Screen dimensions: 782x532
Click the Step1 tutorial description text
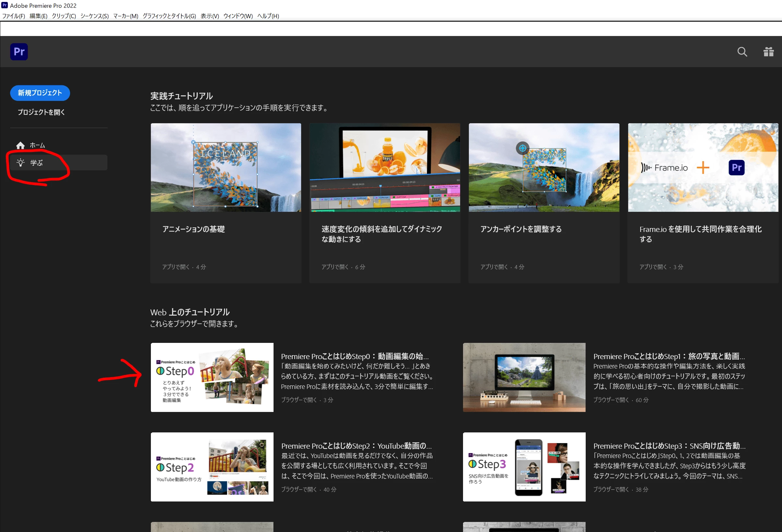tap(670, 376)
